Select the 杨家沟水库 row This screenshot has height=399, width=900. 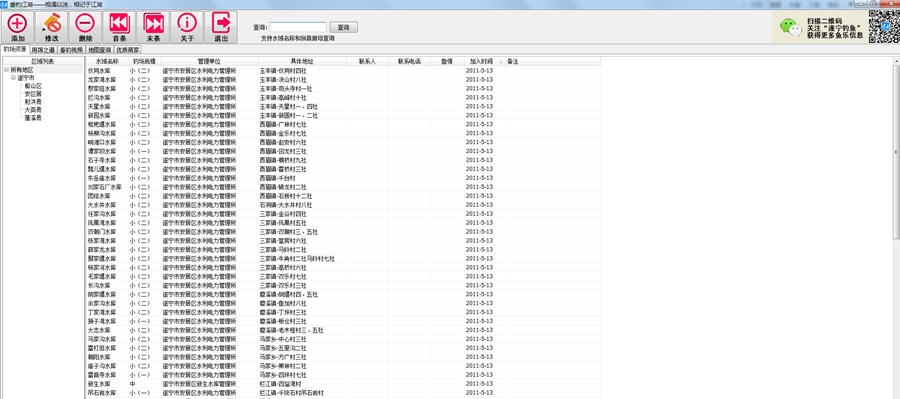pyautogui.click(x=343, y=268)
